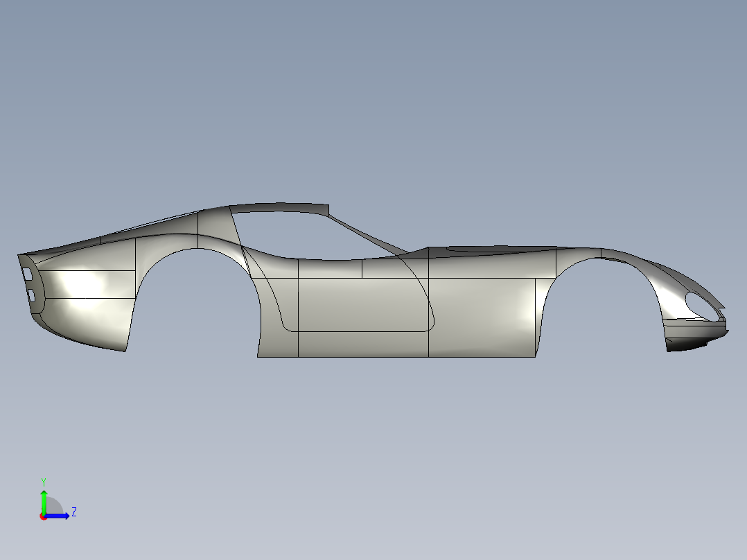Screen dimensions: 747x560
Task: Click the blue Z axis arrow of the triad
Action: point(57,516)
